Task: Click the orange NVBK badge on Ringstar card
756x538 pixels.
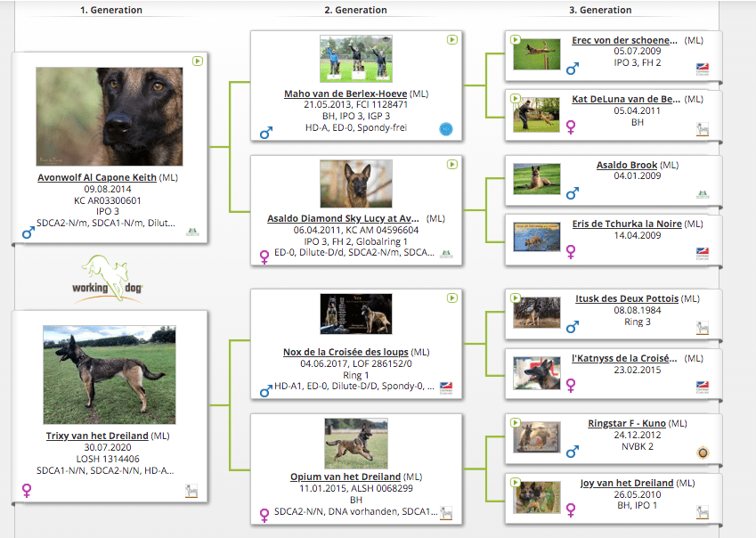Action: 703,452
